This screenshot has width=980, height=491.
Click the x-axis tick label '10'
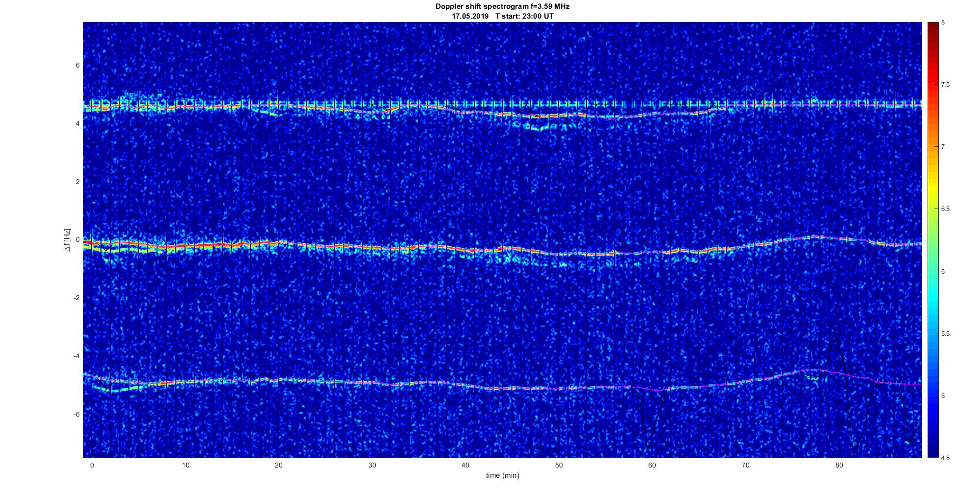click(185, 465)
